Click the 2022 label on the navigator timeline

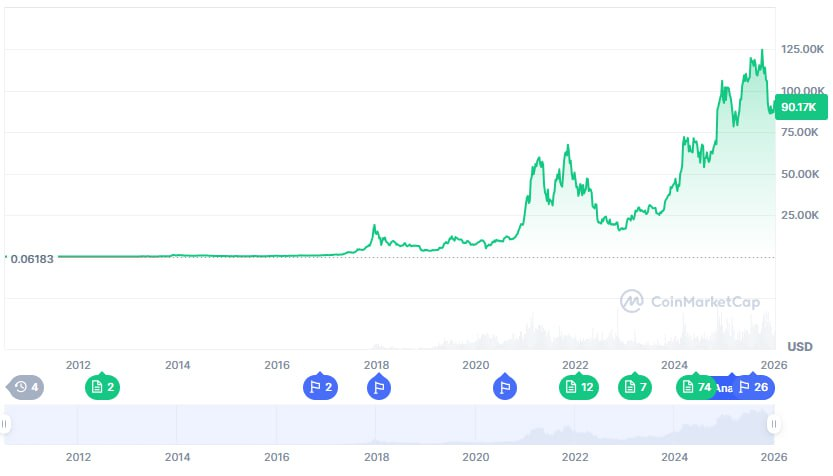[575, 457]
